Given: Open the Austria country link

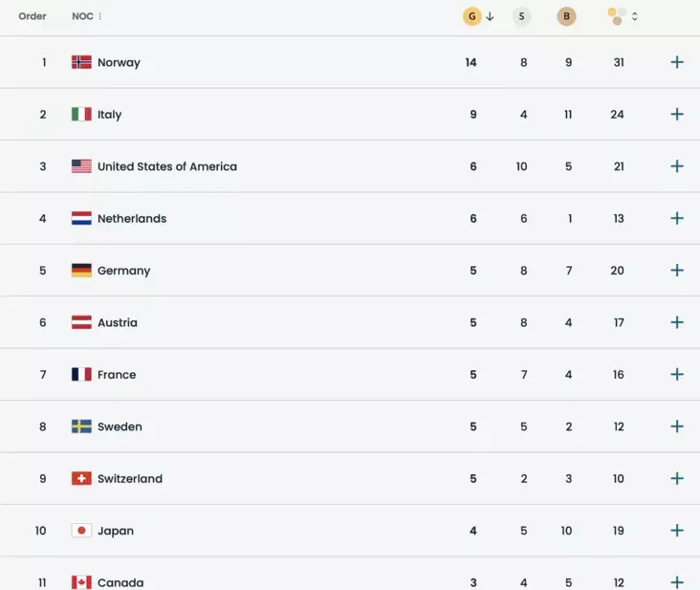Looking at the screenshot, I should pyautogui.click(x=117, y=323).
